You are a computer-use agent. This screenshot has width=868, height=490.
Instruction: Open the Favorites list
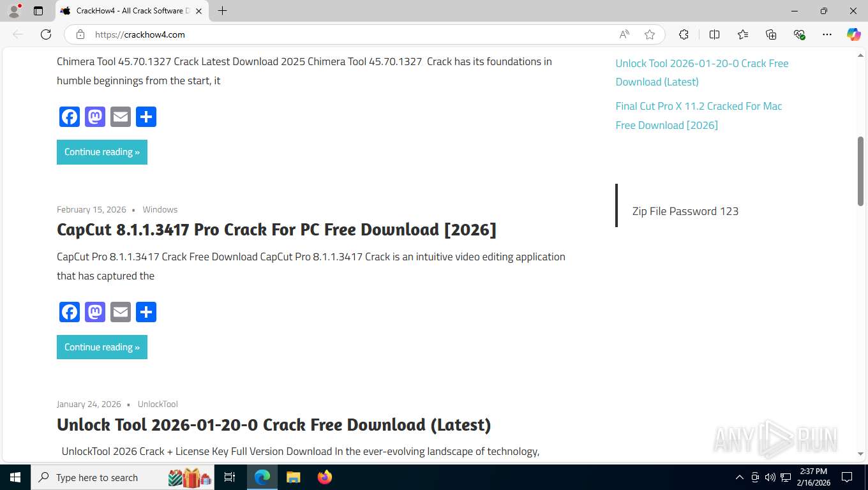coord(743,34)
